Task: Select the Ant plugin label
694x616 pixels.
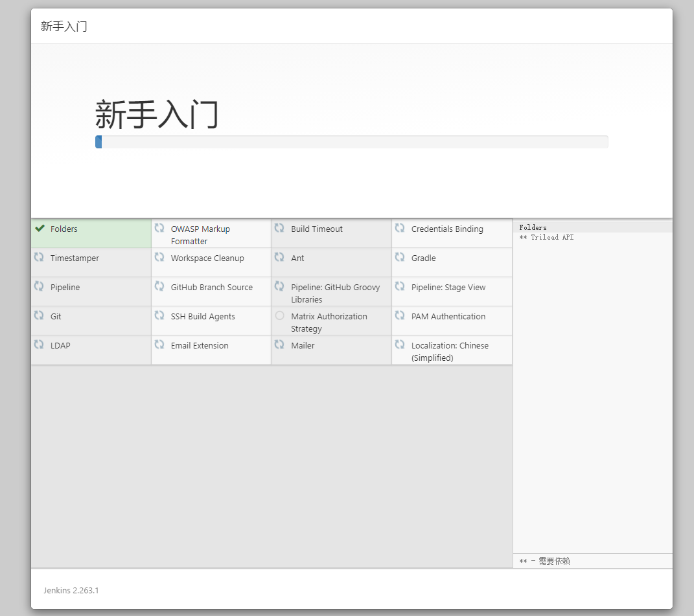Action: tap(297, 258)
